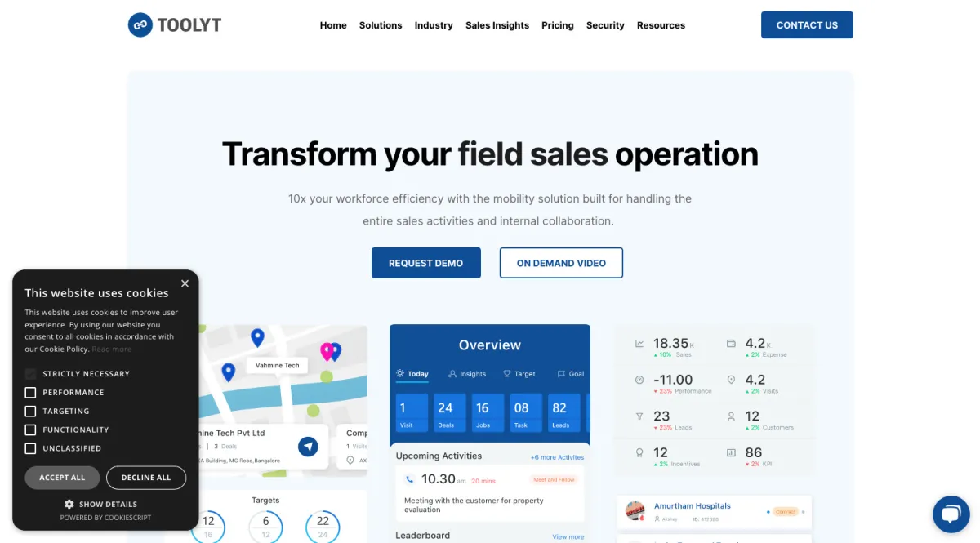Click the Powered by CookieScript link

(105, 518)
